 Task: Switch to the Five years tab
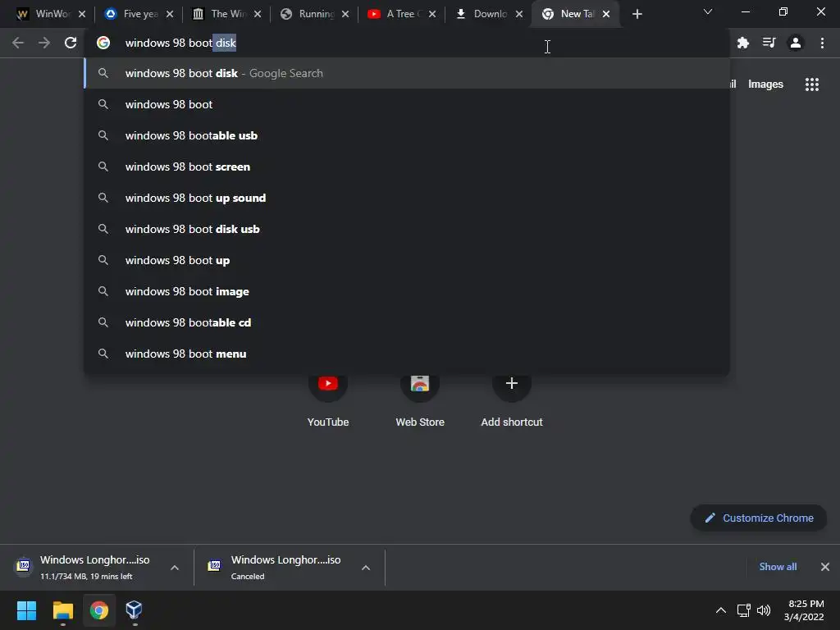pos(132,14)
